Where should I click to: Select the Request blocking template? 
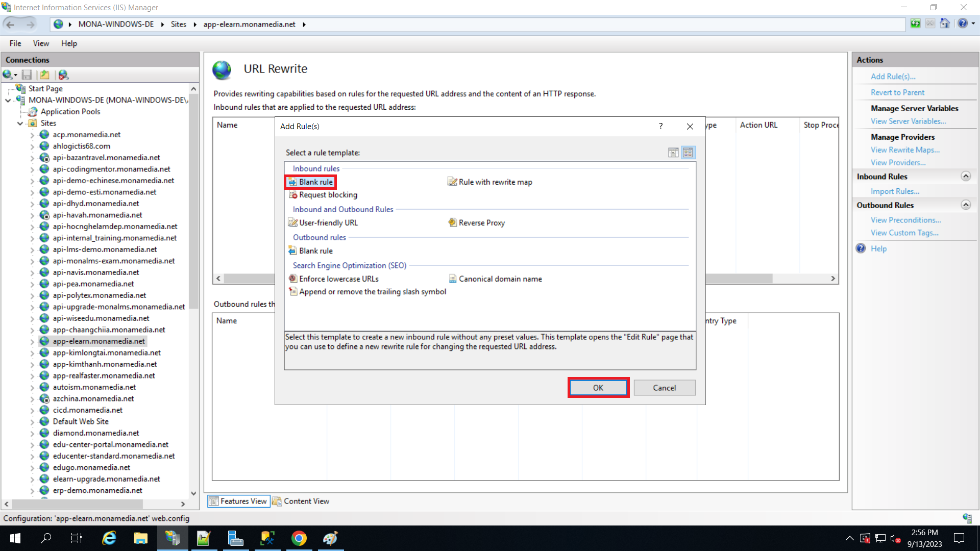[323, 195]
